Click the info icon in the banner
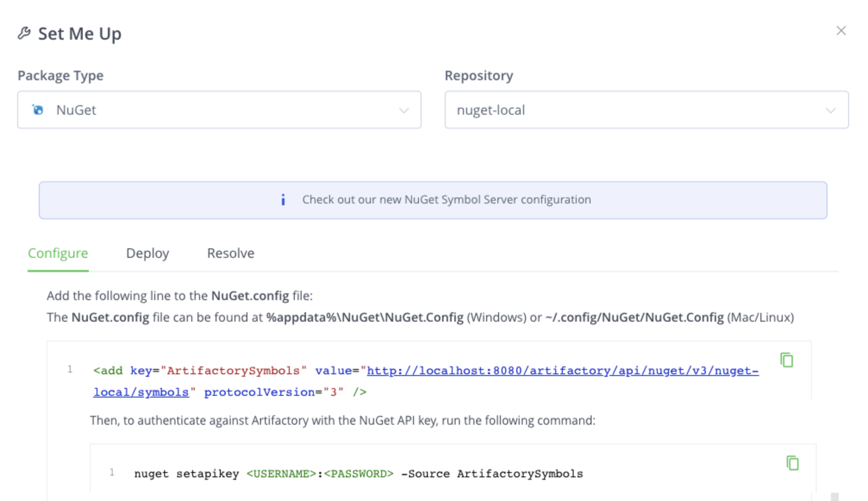868x501 pixels. pyautogui.click(x=283, y=200)
